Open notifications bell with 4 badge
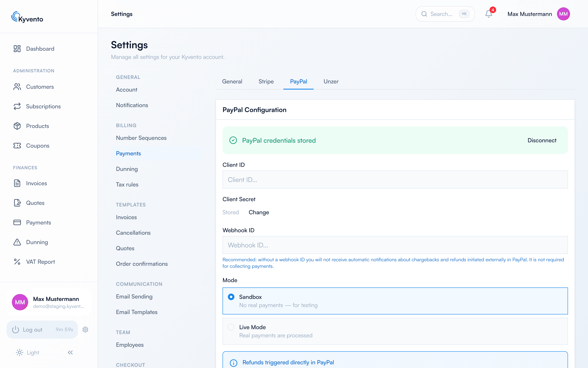 click(x=489, y=14)
